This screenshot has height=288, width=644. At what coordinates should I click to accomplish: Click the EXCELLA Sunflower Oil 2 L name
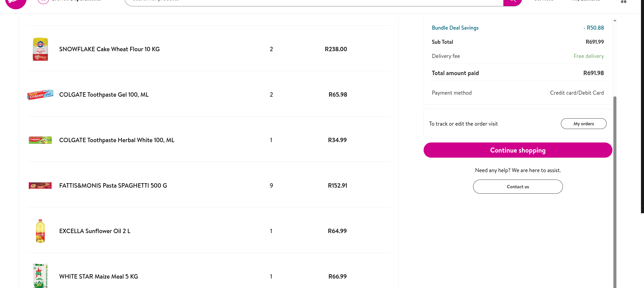coord(95,231)
